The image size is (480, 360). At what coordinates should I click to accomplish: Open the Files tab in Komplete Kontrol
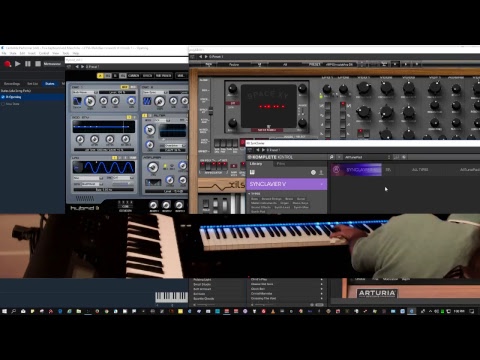click(281, 164)
